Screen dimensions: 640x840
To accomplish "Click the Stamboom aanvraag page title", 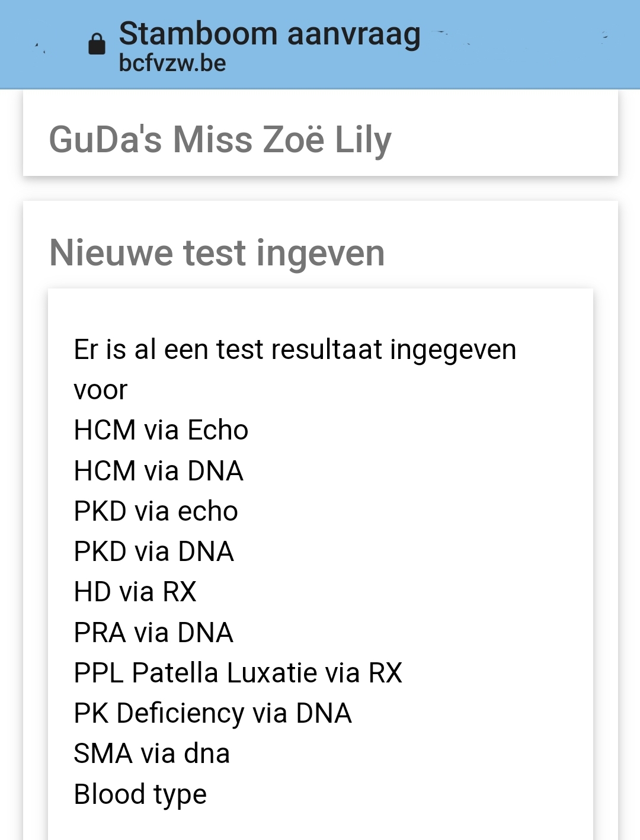I will point(270,34).
